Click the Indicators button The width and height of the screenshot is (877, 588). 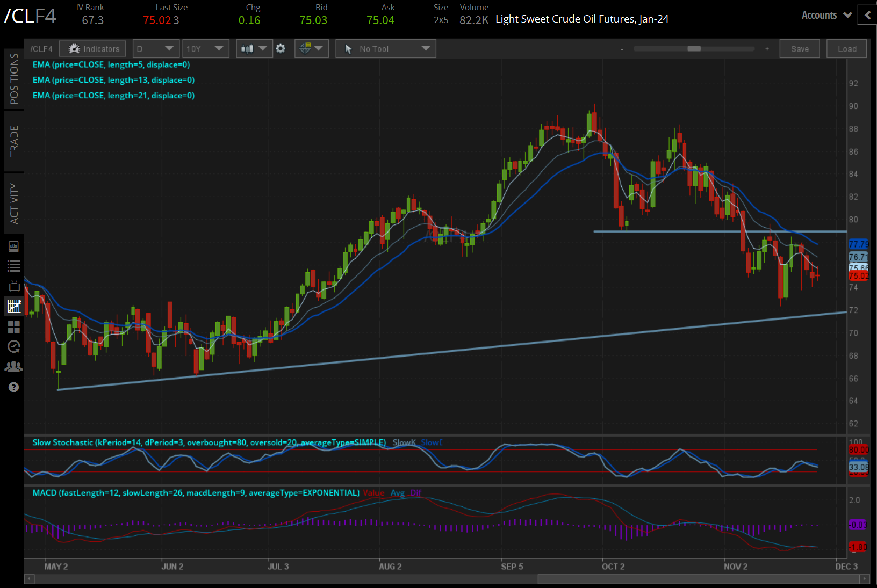tap(93, 49)
